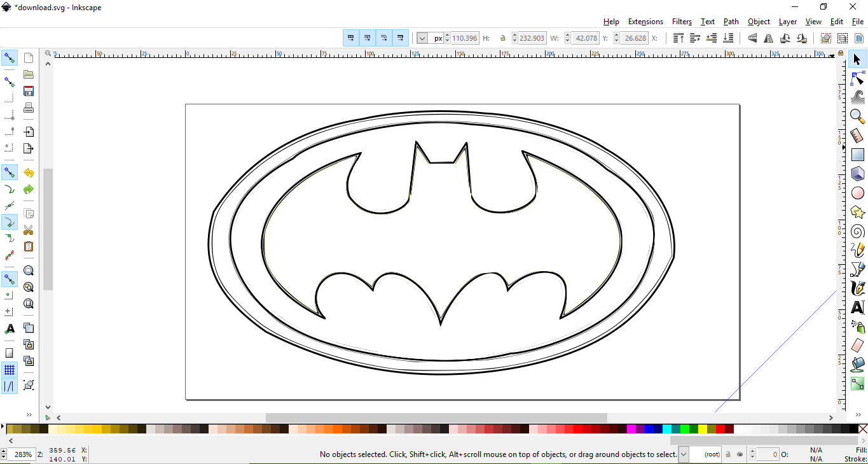Create a new document via page icon
The width and height of the screenshot is (868, 464).
29,58
